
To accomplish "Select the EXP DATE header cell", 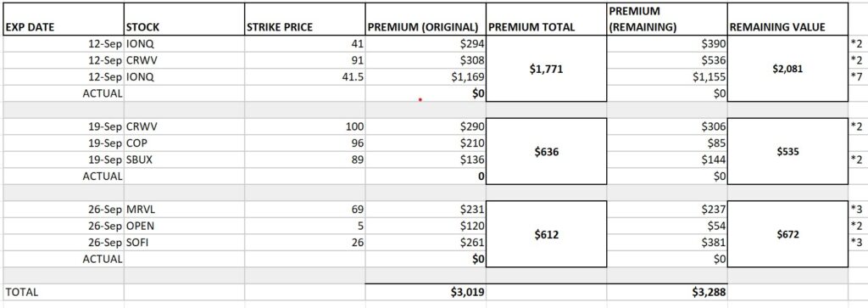I will 63,20.
